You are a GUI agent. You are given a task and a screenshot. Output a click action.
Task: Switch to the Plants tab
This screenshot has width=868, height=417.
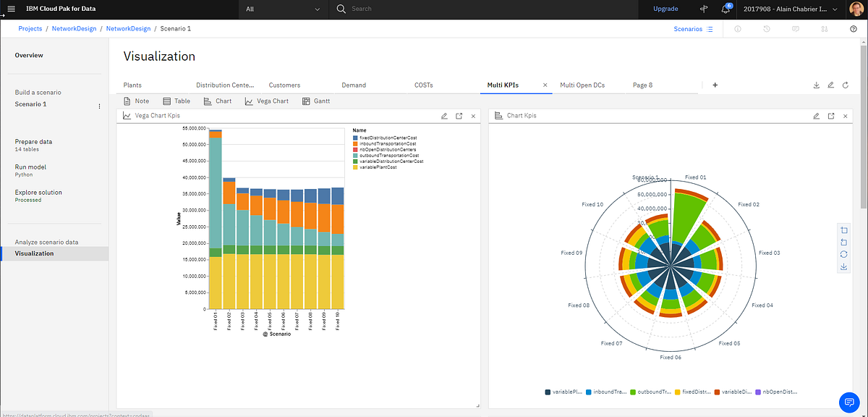point(132,85)
